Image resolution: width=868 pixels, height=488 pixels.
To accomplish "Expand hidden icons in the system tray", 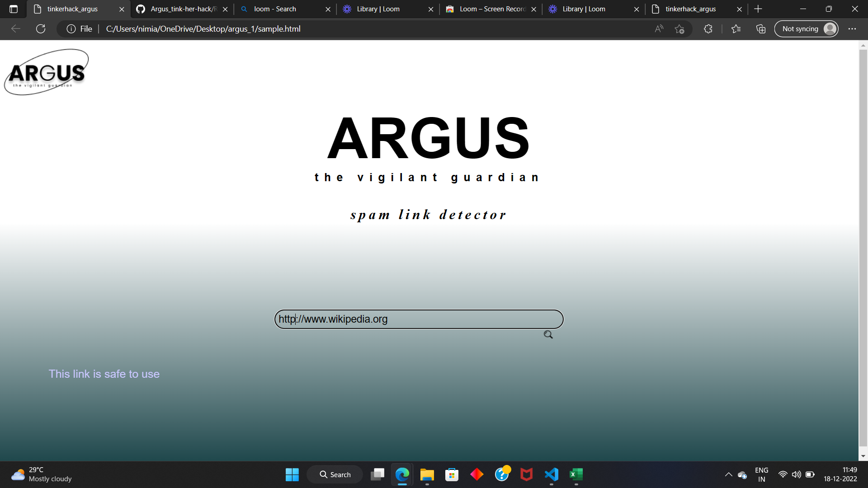I will tap(728, 474).
